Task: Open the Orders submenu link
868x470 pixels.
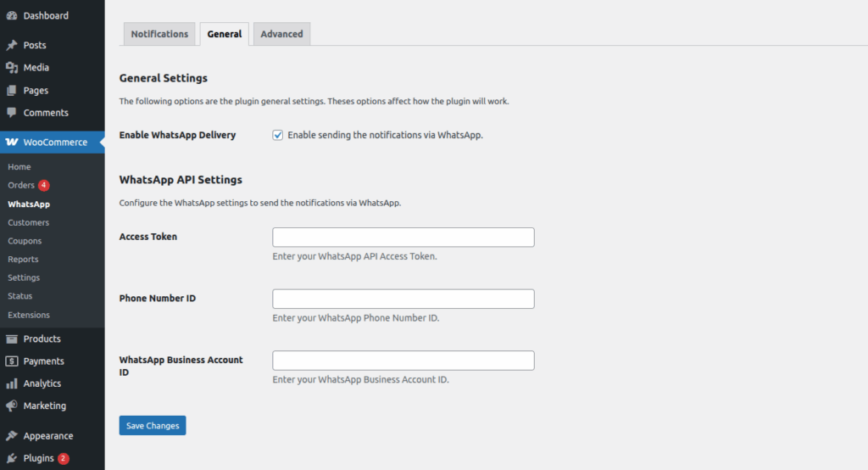Action: point(21,185)
